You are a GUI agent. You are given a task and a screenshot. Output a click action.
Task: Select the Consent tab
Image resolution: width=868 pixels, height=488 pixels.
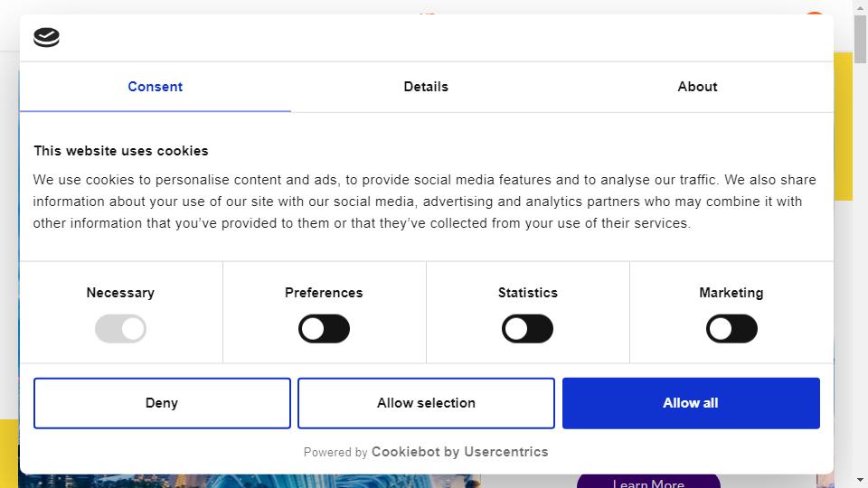tap(155, 87)
